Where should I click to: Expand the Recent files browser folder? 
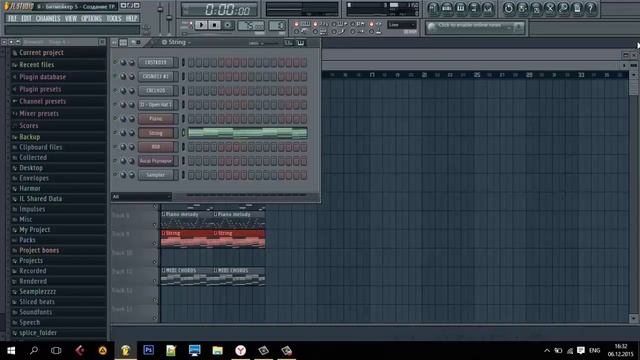(37, 64)
